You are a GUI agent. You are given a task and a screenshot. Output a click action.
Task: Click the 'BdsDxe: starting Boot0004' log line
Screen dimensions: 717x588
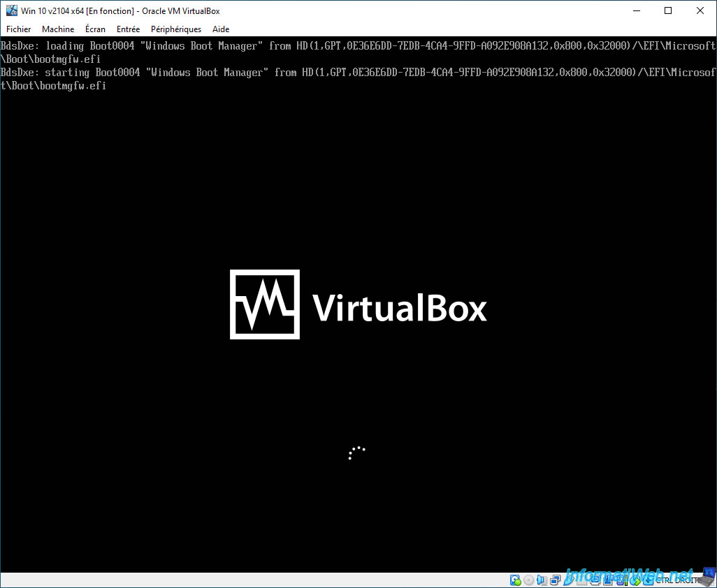[358, 79]
